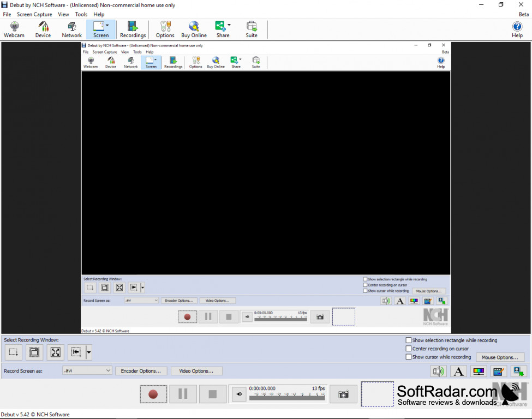This screenshot has height=419, width=532.
Task: Select full screen recording mode
Action: coord(55,352)
